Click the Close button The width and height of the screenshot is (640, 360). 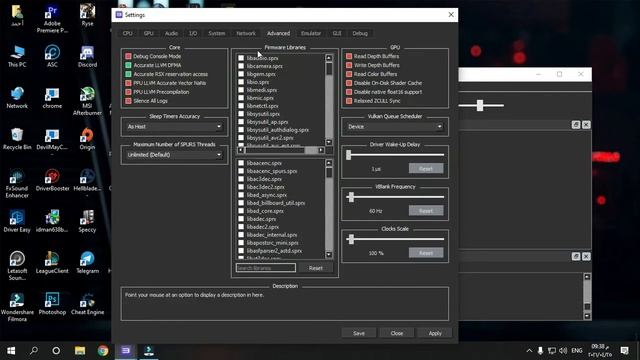pos(397,333)
